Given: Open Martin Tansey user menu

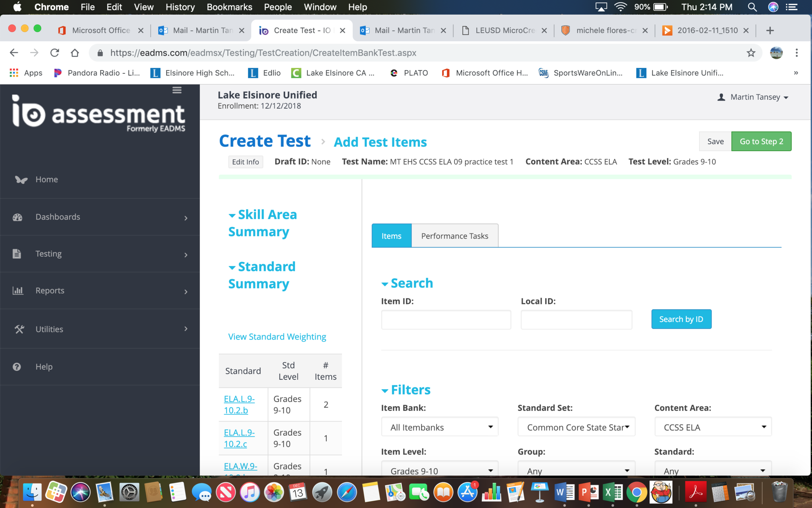Looking at the screenshot, I should (754, 97).
